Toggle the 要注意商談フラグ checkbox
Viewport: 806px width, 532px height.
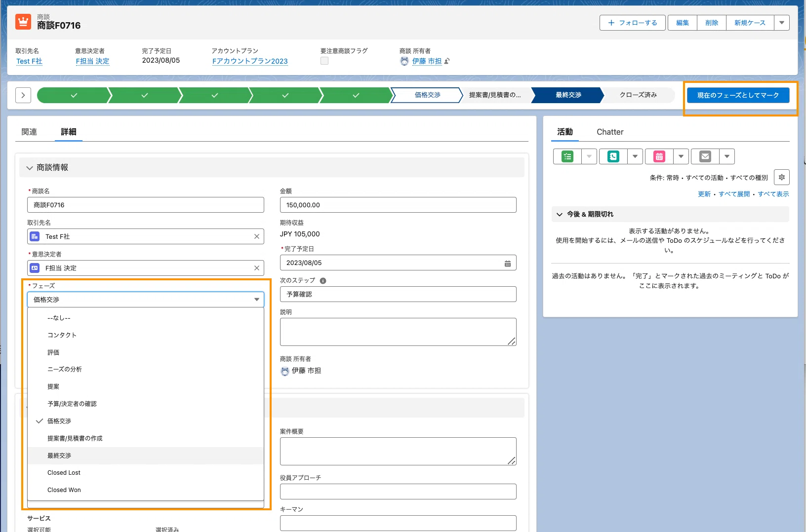[x=324, y=61]
